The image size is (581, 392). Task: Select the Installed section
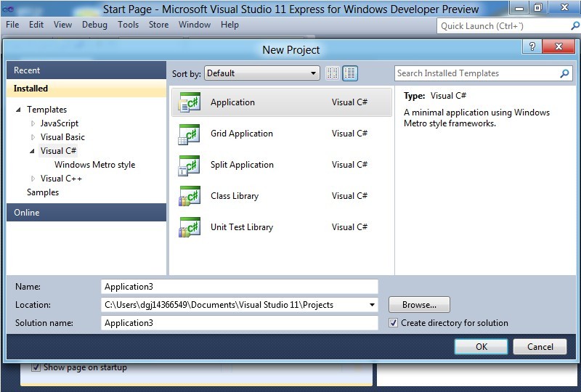pyautogui.click(x=86, y=89)
